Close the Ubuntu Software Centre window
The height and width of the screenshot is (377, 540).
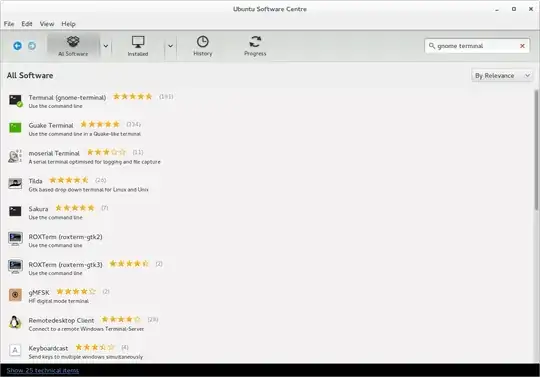pos(531,9)
